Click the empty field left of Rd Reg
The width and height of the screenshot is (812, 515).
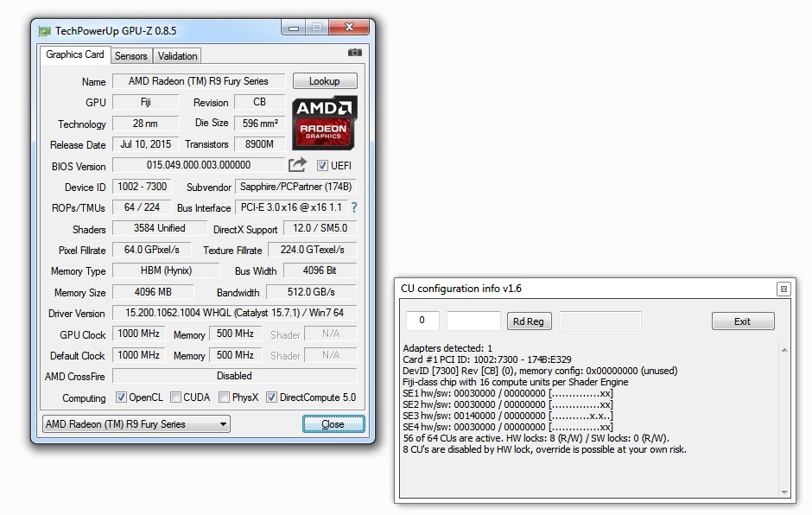(x=473, y=321)
